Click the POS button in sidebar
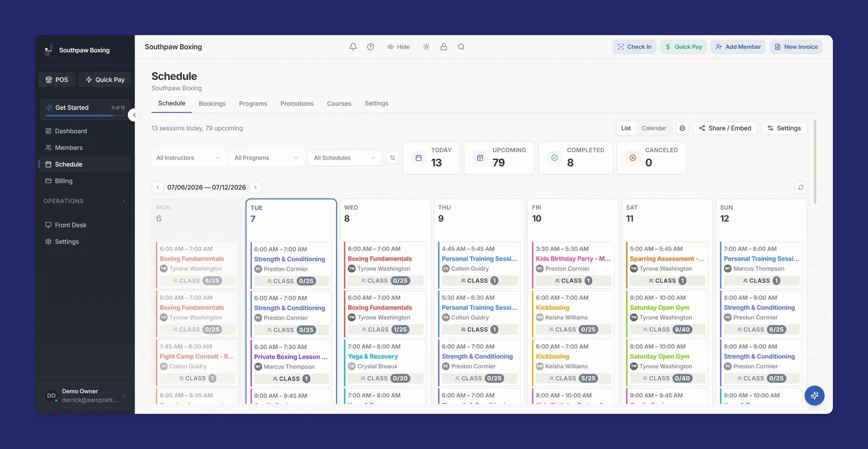Image resolution: width=868 pixels, height=449 pixels. coord(56,80)
